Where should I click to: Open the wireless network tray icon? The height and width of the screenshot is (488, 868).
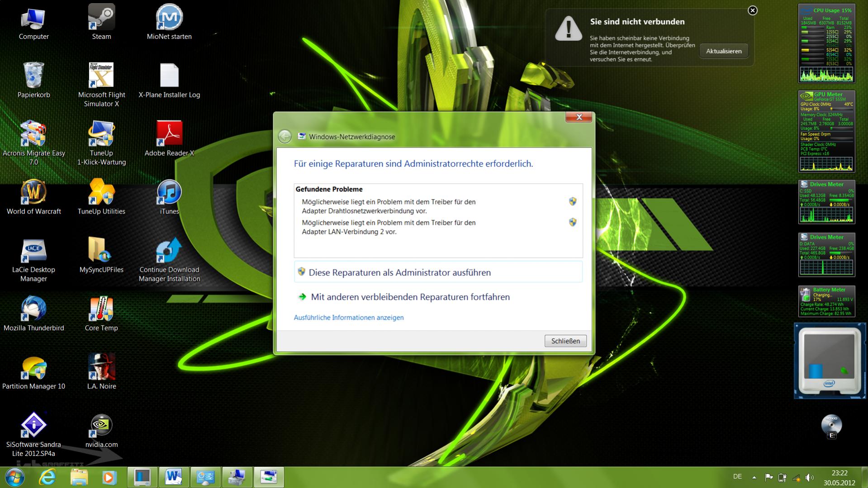(796, 477)
